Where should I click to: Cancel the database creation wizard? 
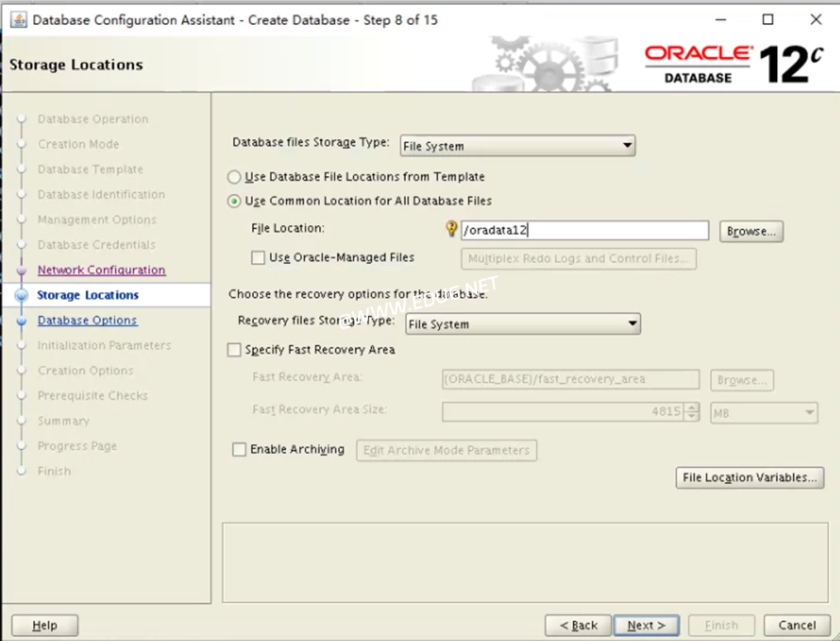tap(797, 625)
